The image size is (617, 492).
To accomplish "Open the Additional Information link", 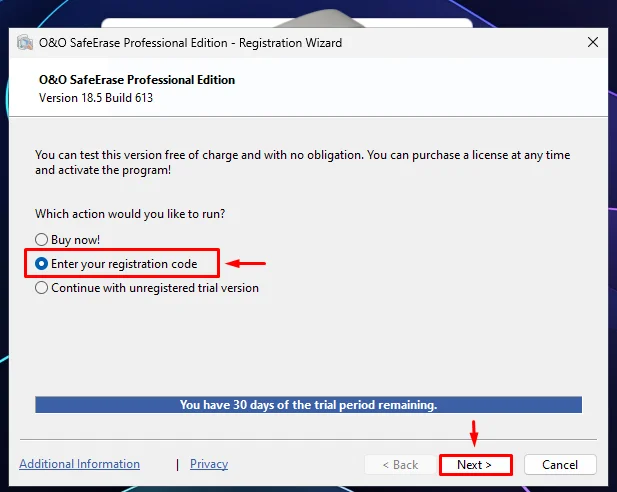I will pos(79,464).
